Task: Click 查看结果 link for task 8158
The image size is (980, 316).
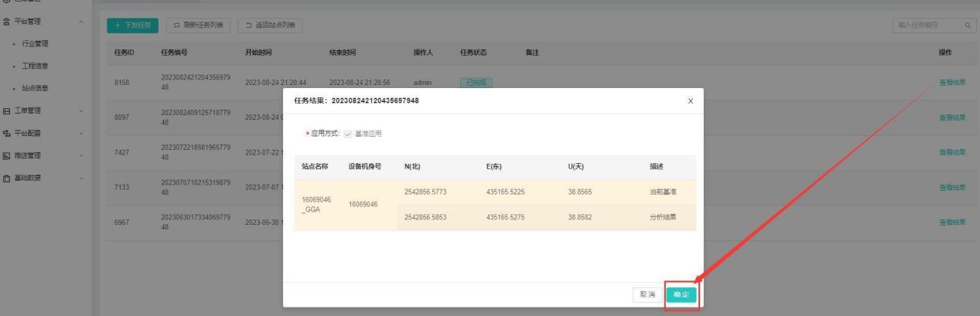Action: pyautogui.click(x=951, y=83)
